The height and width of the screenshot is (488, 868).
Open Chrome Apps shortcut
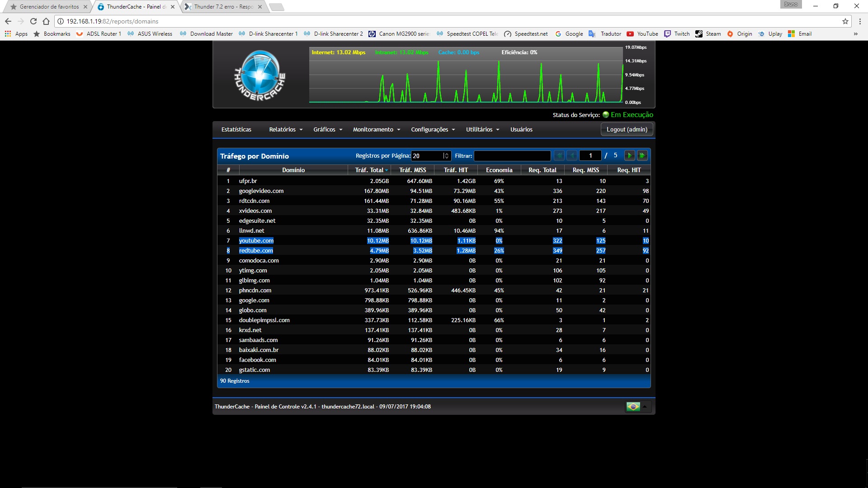pyautogui.click(x=16, y=34)
